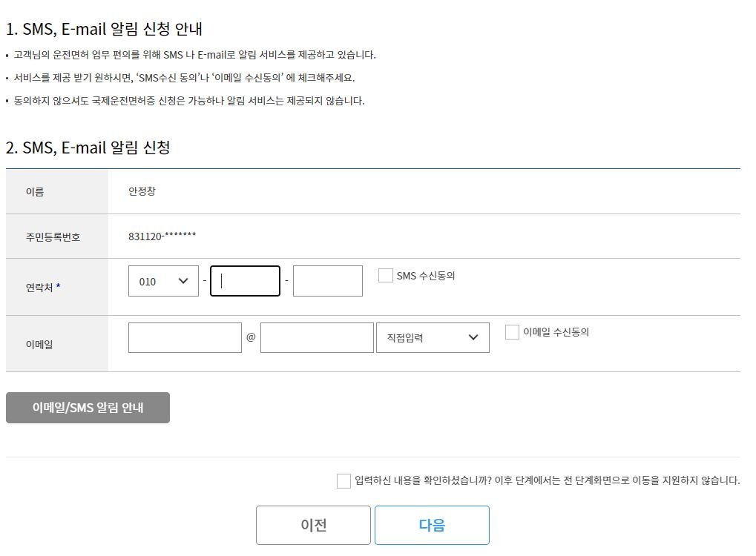This screenshot has width=756, height=556.
Task: Enable the SMS 수신동의 checkbox
Action: (385, 275)
